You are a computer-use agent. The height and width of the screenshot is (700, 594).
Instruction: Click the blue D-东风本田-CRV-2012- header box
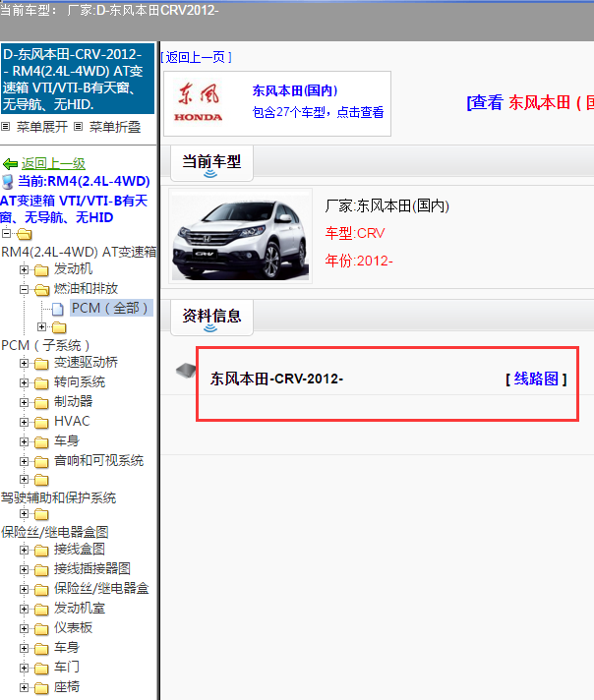pos(78,79)
